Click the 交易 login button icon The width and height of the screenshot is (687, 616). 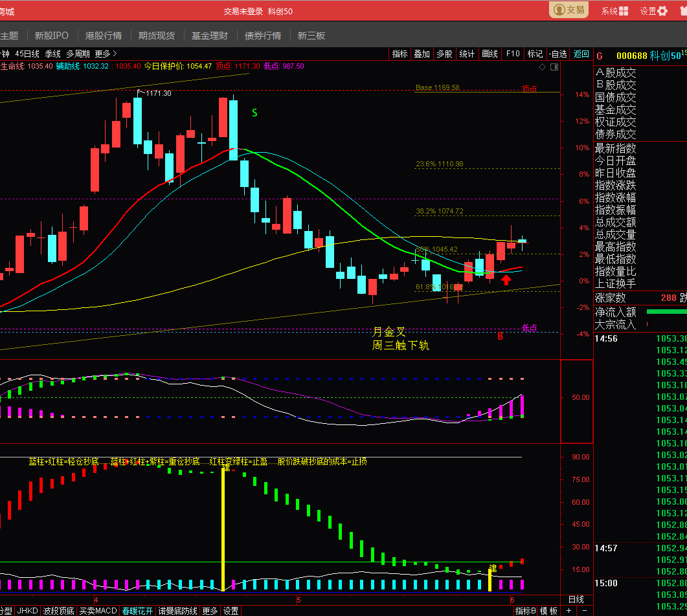559,10
